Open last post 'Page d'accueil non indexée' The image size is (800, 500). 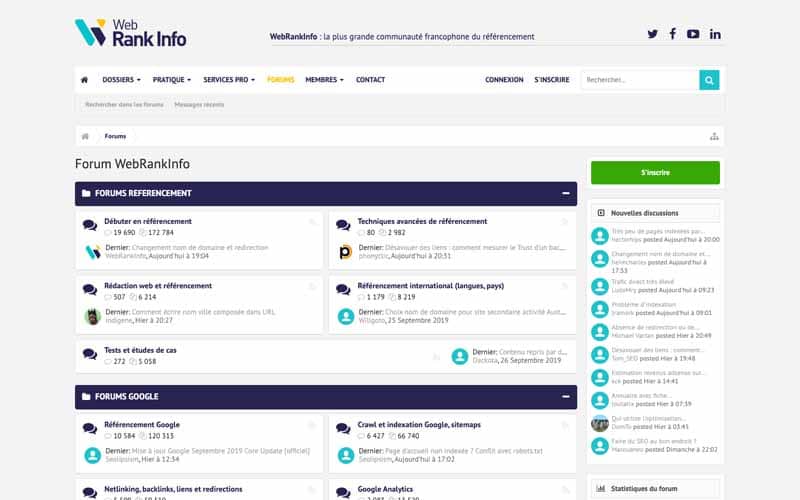coord(464,451)
